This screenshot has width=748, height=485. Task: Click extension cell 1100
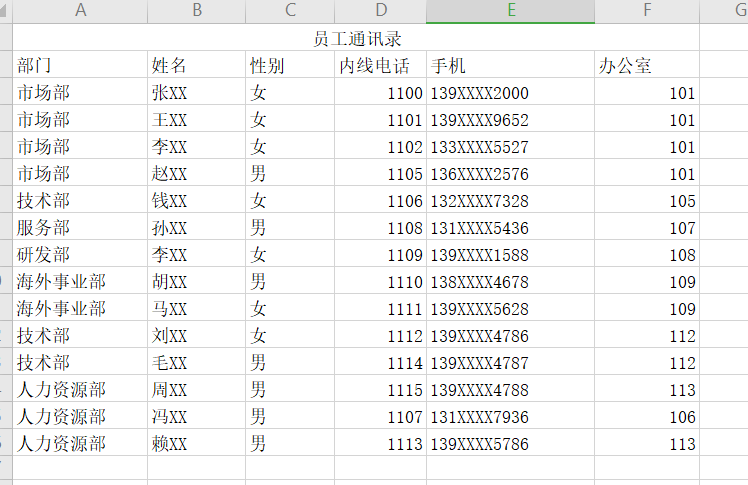(x=381, y=92)
